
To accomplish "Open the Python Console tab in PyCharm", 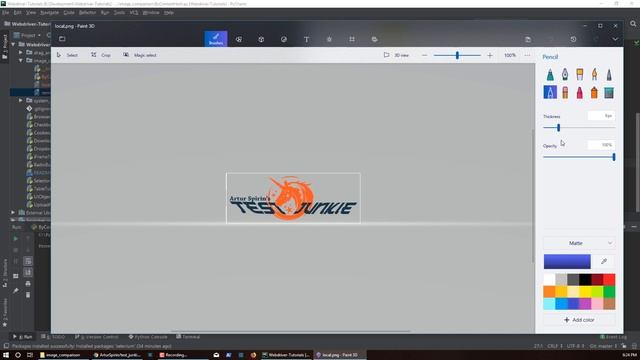I will [x=148, y=337].
